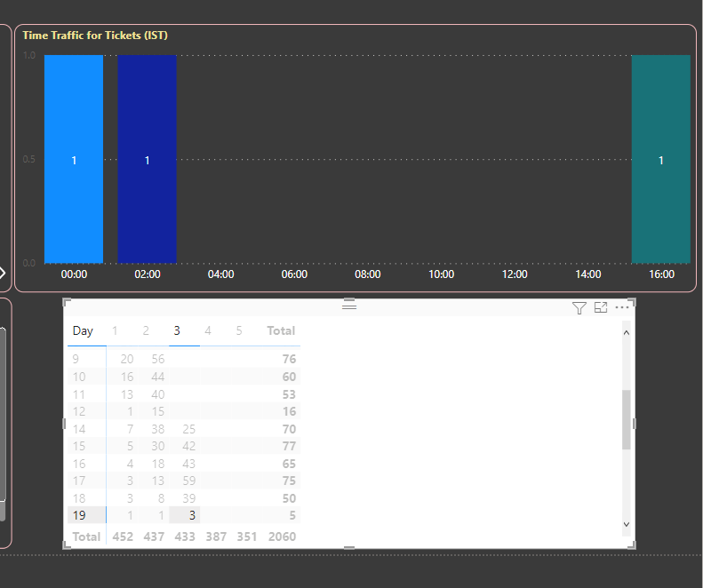This screenshot has width=703, height=588.
Task: Open More options ellipsis on matrix
Action: 622,307
